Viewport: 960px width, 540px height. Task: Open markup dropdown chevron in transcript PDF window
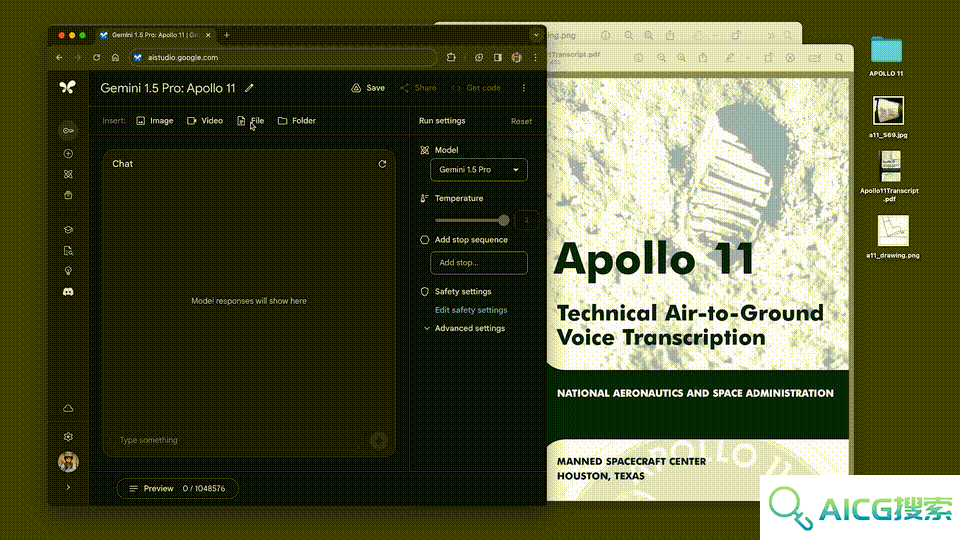coord(748,58)
